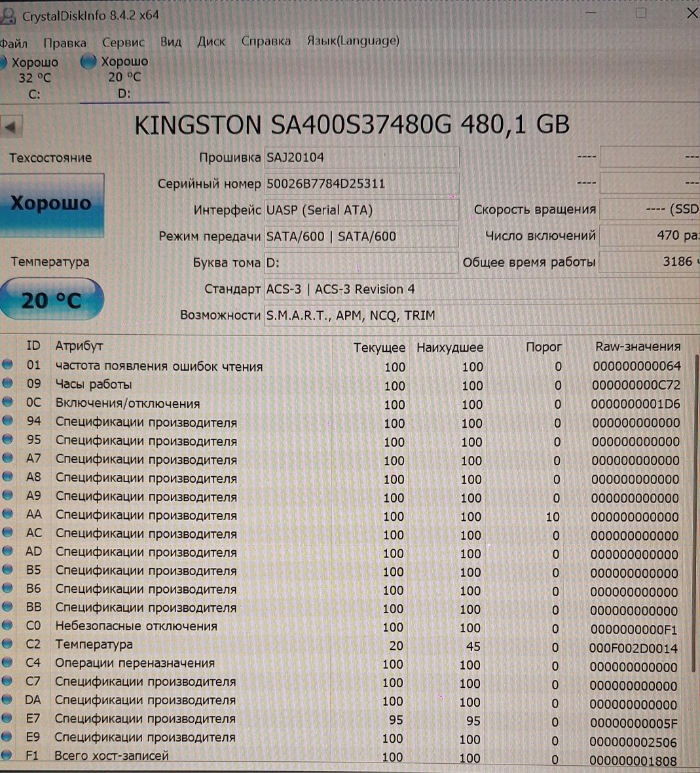Click status dot of attribute A7
Screen dimensions: 700x773
[x=7, y=457]
